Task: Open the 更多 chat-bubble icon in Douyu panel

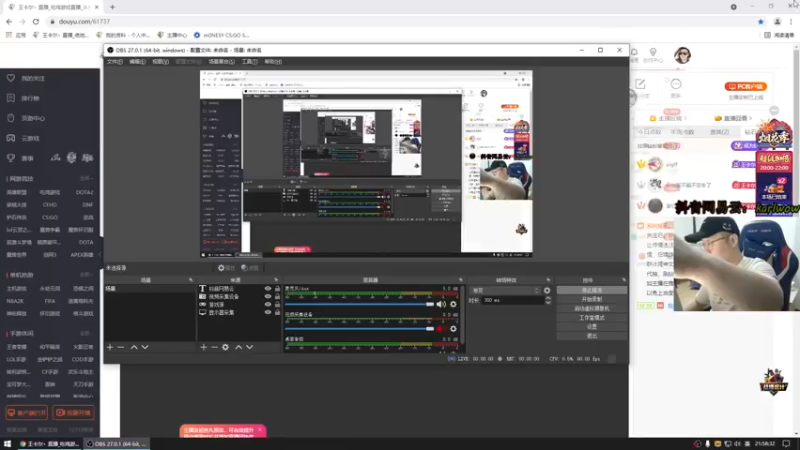Action: tap(676, 84)
